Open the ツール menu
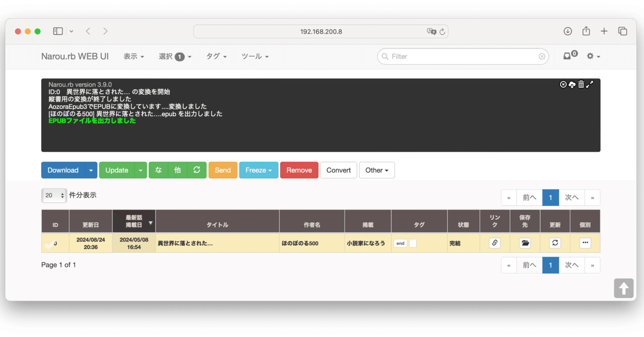 coord(255,56)
